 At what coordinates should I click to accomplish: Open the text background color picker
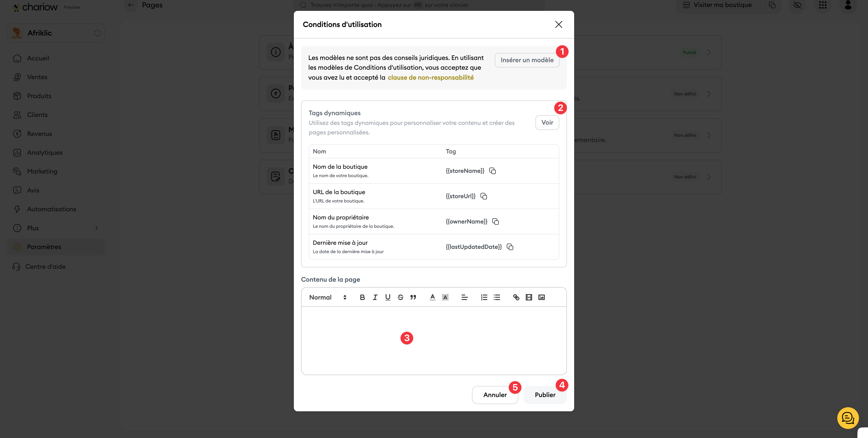(x=445, y=297)
